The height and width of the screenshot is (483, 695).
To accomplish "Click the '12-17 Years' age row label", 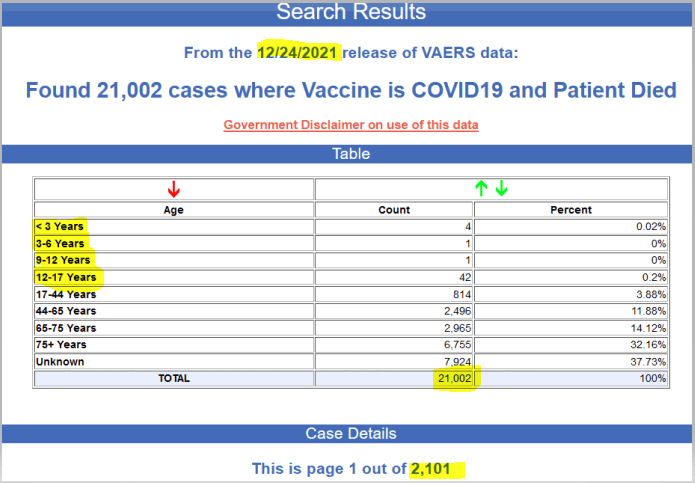I will 66,277.
